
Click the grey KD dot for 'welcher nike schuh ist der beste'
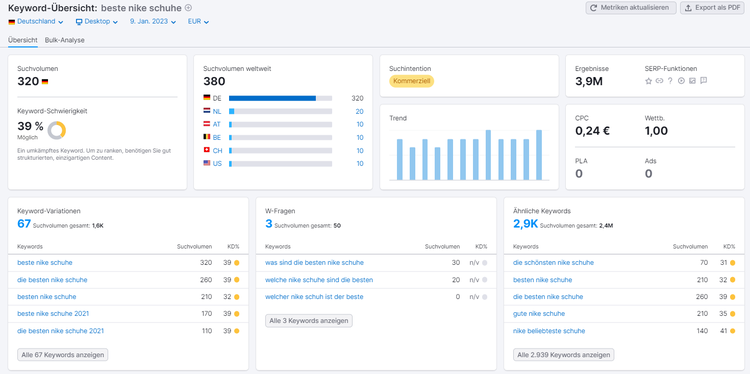coord(485,297)
